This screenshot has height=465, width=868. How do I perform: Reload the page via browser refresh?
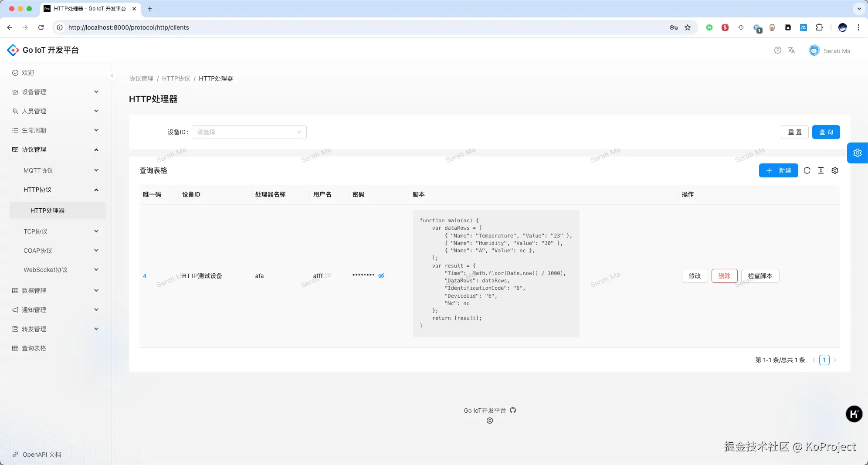(41, 27)
